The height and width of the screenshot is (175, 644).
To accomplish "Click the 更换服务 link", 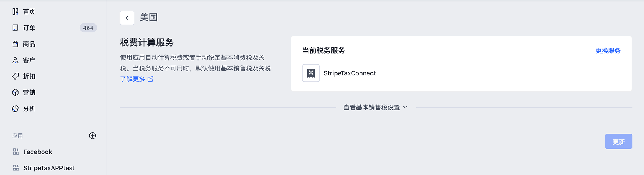I will [608, 51].
